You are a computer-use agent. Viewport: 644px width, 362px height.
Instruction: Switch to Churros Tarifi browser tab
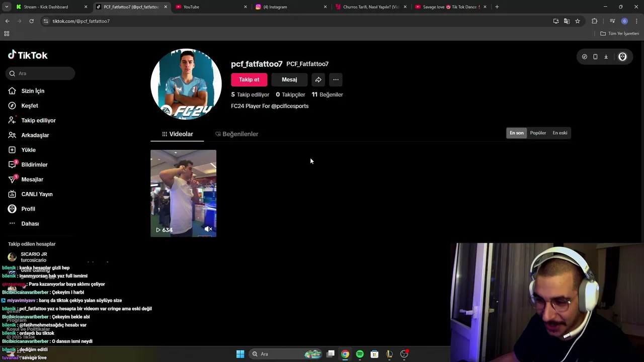pos(371,7)
